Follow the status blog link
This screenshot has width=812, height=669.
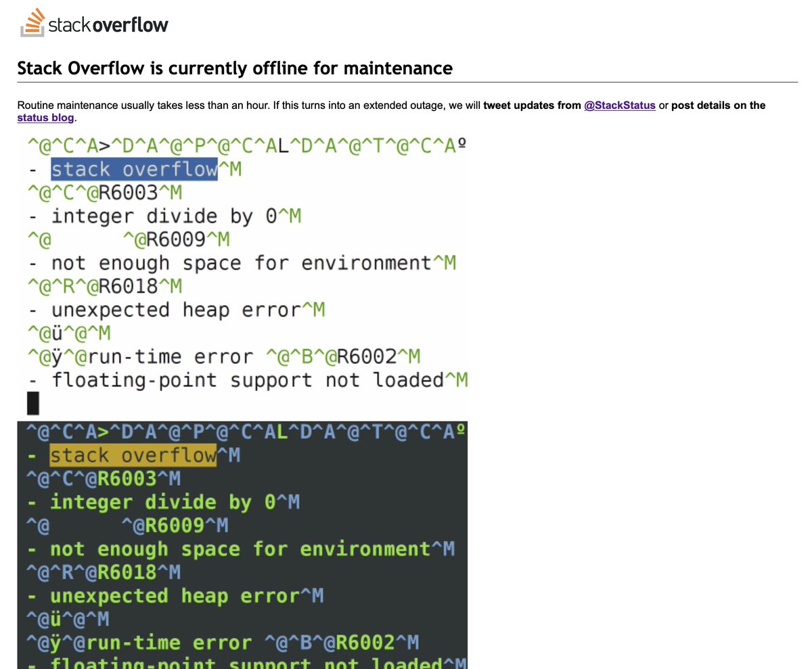(45, 118)
